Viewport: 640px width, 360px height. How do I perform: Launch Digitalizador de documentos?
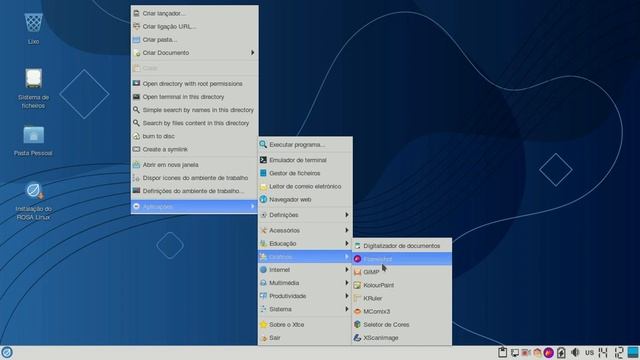click(x=402, y=246)
